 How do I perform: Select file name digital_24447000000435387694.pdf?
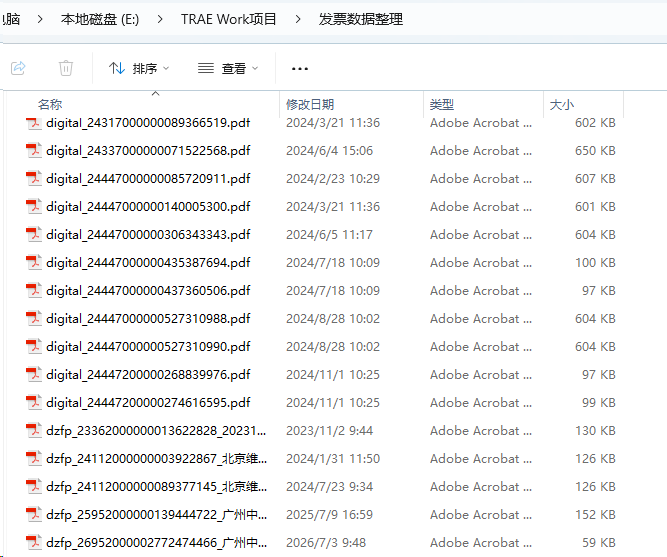coord(148,263)
